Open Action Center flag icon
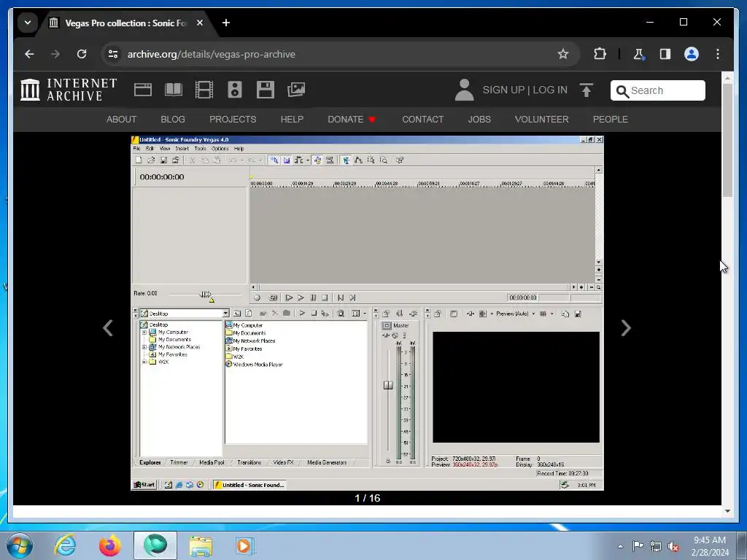Viewport: 747px width, 560px height. 638,546
